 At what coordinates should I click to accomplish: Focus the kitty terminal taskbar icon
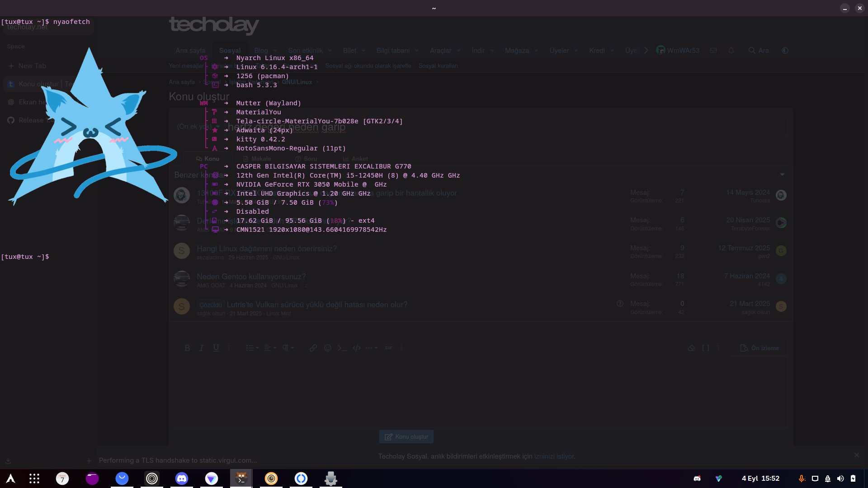point(241,479)
